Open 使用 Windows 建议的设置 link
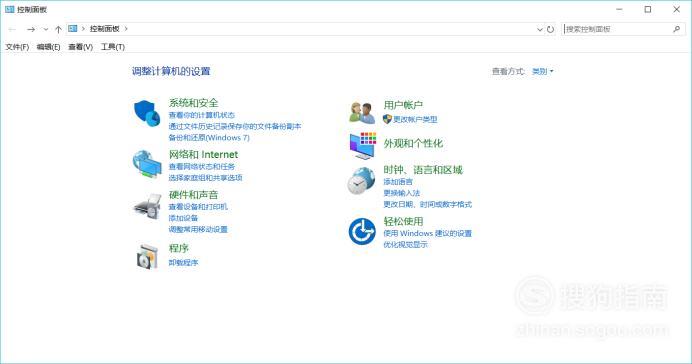 point(428,233)
